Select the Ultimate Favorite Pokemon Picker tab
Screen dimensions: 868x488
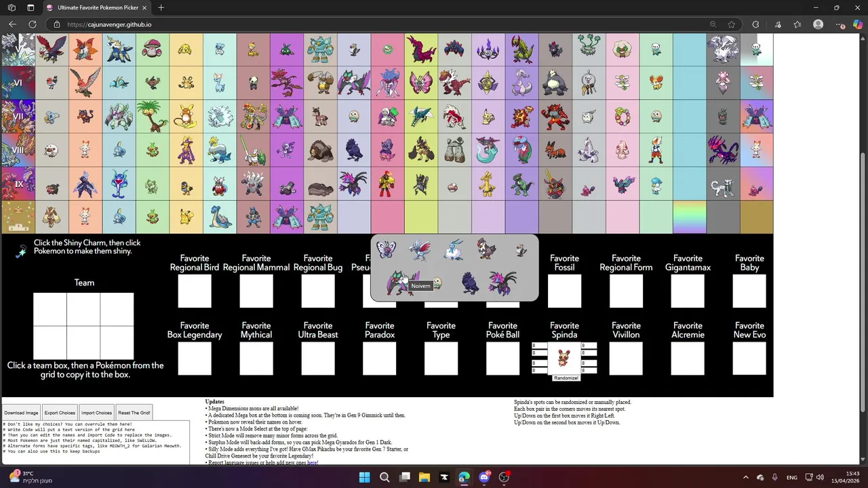pos(95,7)
